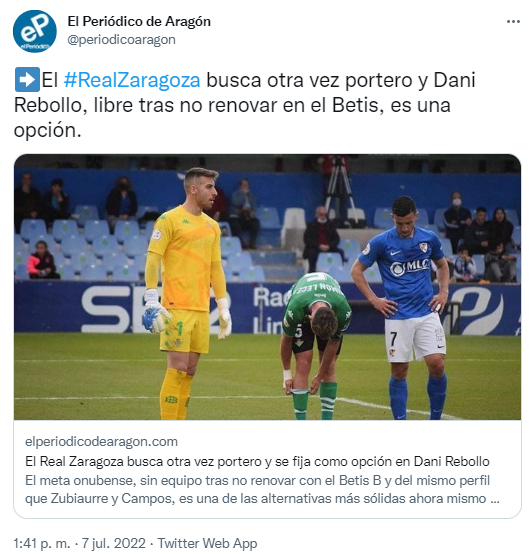Screen dimensions: 530x554
Task: Click the elperiodicodearagon.com domain link
Action: click(x=101, y=441)
